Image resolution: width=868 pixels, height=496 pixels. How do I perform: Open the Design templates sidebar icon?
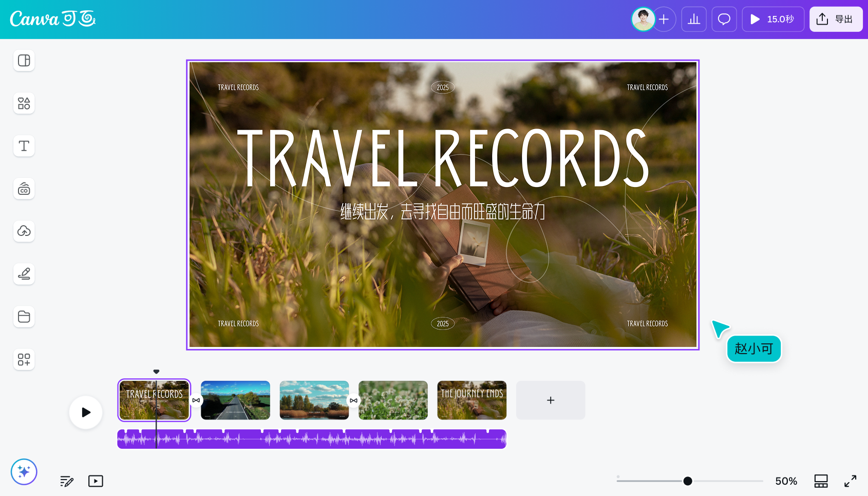click(x=24, y=61)
